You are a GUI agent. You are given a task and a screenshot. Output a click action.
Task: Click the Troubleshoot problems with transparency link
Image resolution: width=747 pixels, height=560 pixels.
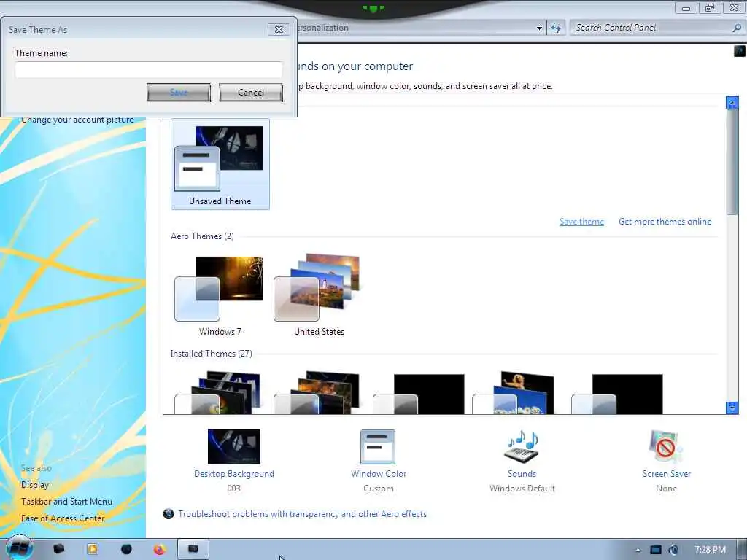coord(303,514)
